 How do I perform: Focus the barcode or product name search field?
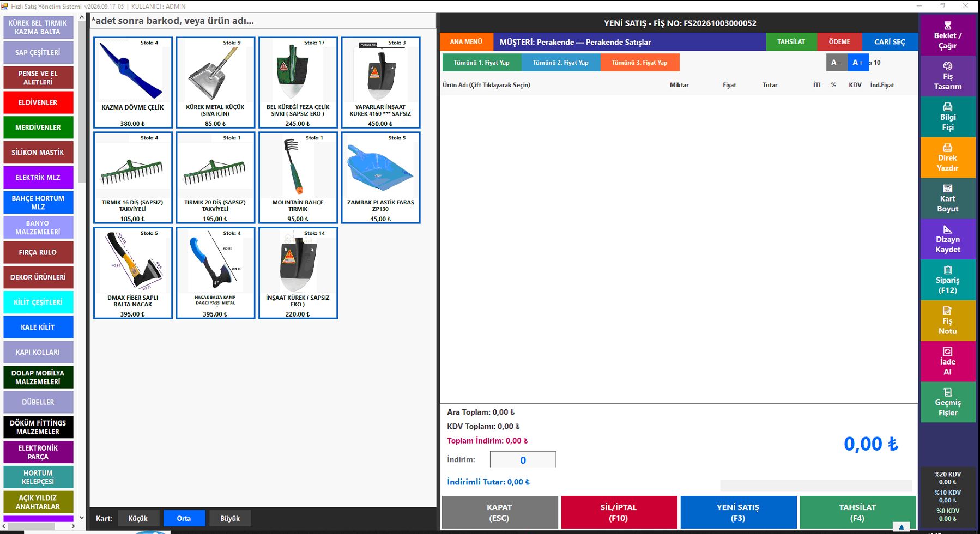[x=263, y=21]
